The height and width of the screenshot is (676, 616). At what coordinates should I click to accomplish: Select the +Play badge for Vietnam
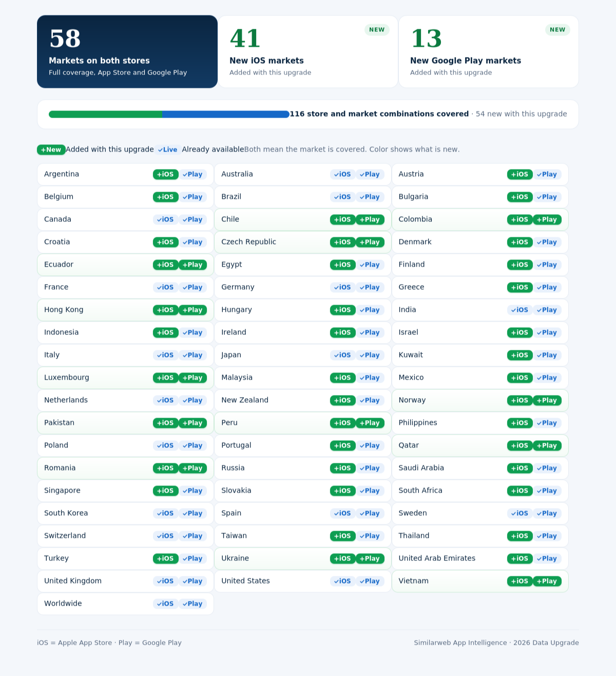click(547, 581)
